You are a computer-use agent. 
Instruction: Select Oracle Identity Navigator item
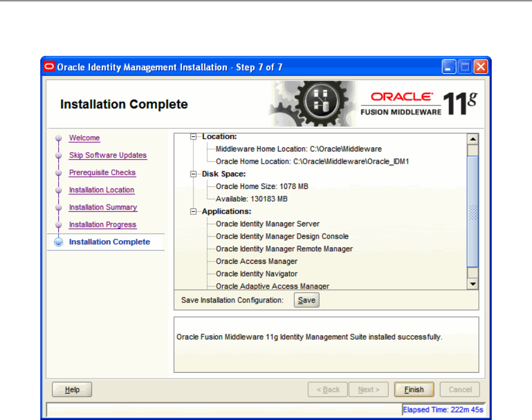257,274
